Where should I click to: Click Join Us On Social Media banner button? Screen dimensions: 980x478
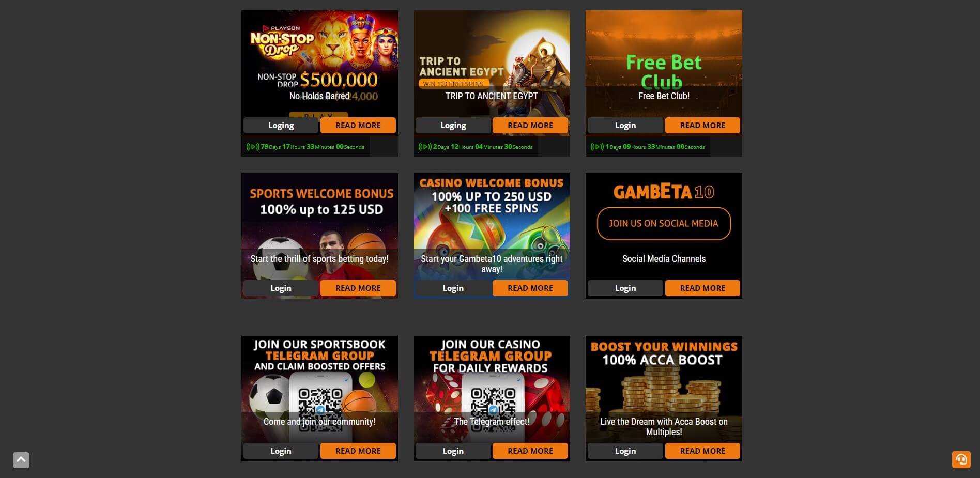(x=664, y=224)
